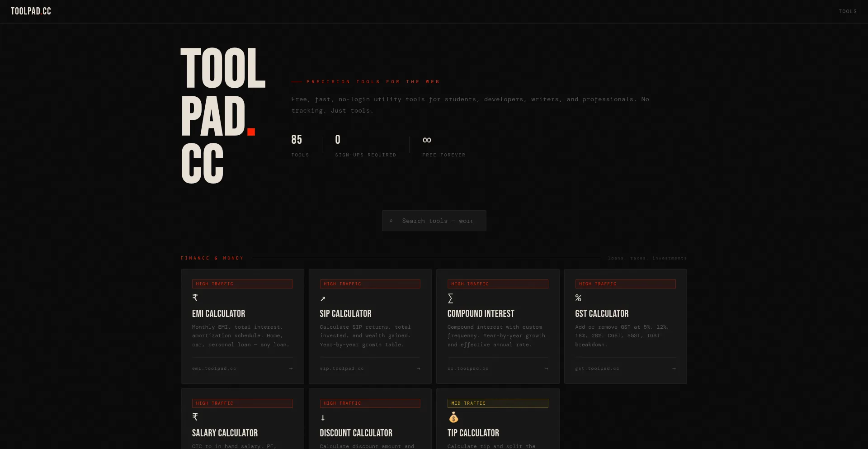
Task: Click the search magnifier icon
Action: coord(391,221)
